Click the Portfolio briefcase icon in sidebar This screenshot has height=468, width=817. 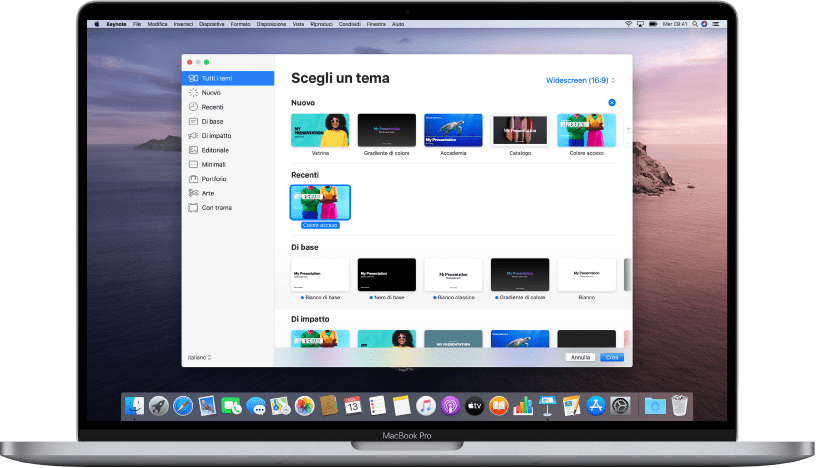[x=193, y=179]
